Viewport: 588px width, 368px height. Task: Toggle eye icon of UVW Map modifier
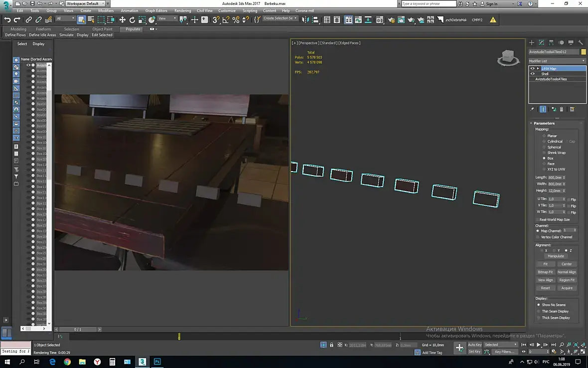(533, 69)
